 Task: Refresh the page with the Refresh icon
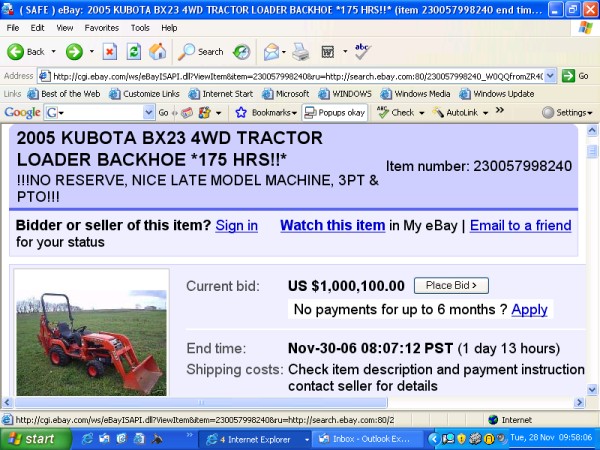coord(134,52)
